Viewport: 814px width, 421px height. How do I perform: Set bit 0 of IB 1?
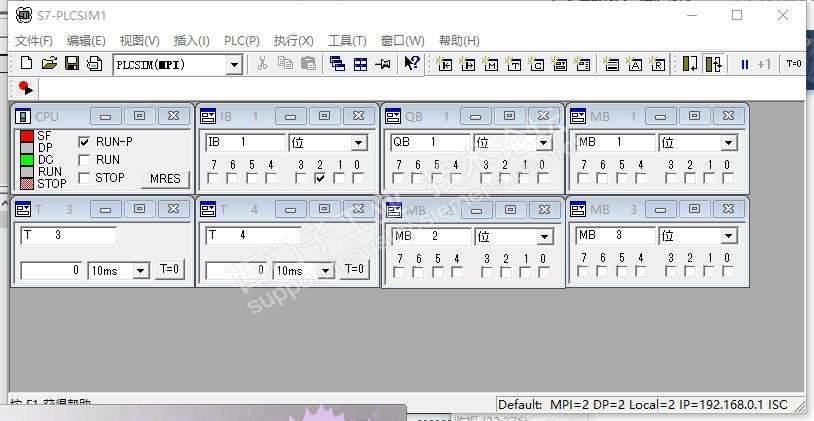coord(358,178)
